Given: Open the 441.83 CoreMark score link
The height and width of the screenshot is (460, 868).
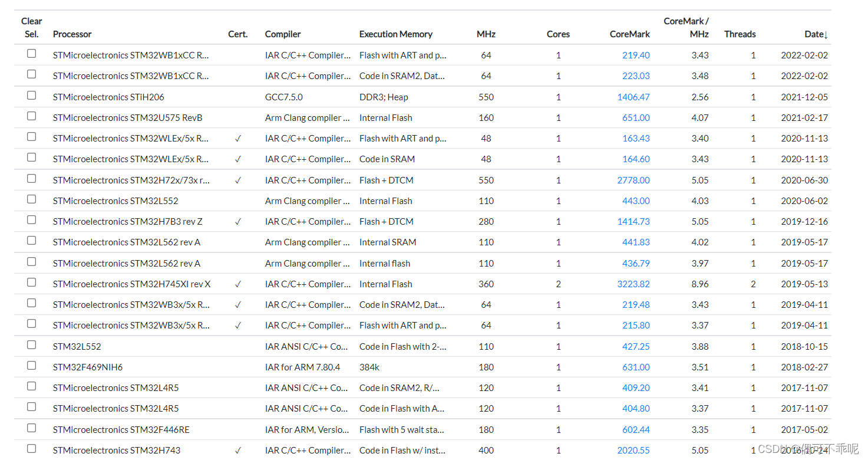Looking at the screenshot, I should (x=636, y=242).
